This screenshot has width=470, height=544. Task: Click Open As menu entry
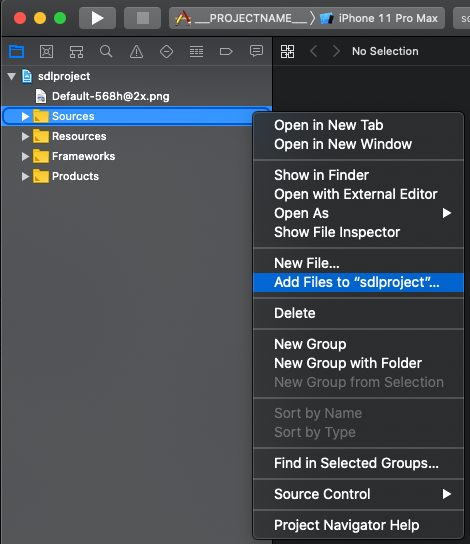358,213
